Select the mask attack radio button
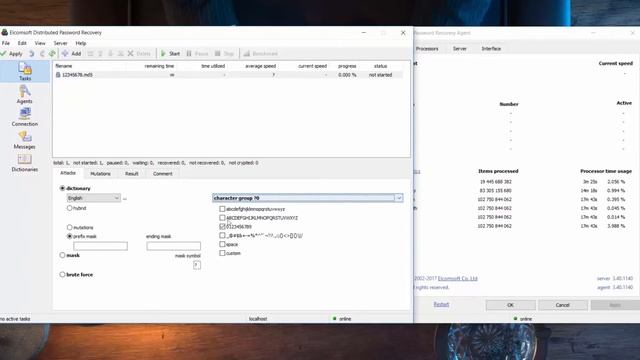This screenshot has height=360, width=640. coord(62,255)
